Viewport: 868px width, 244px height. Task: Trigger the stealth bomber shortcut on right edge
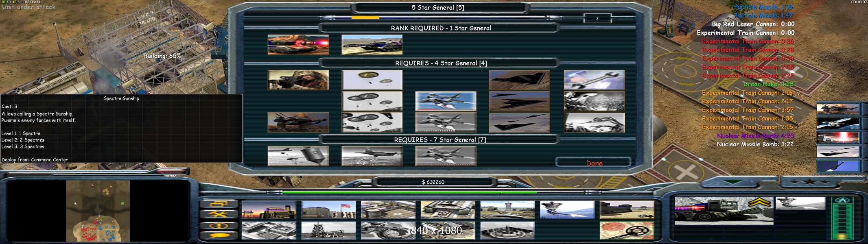tap(838, 152)
